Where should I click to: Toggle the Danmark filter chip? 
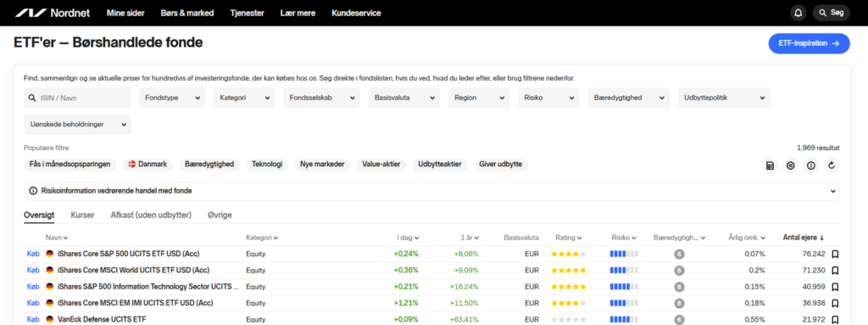pos(147,165)
